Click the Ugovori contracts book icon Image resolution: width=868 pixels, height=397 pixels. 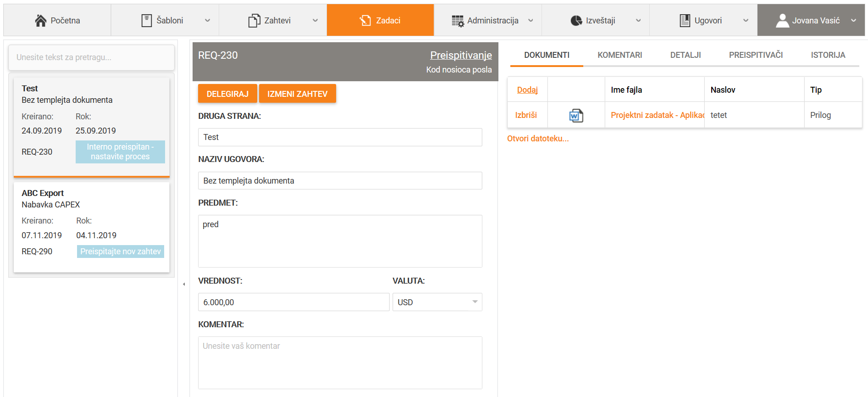685,21
